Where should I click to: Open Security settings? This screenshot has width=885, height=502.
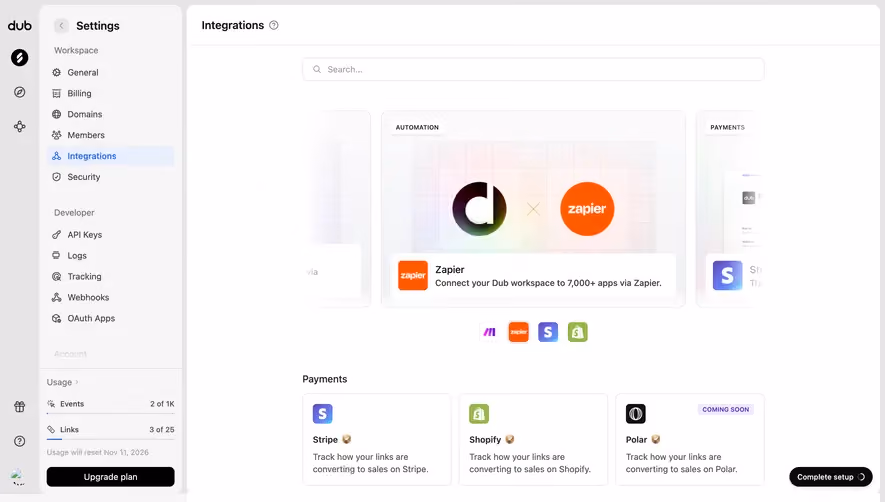coord(111,177)
